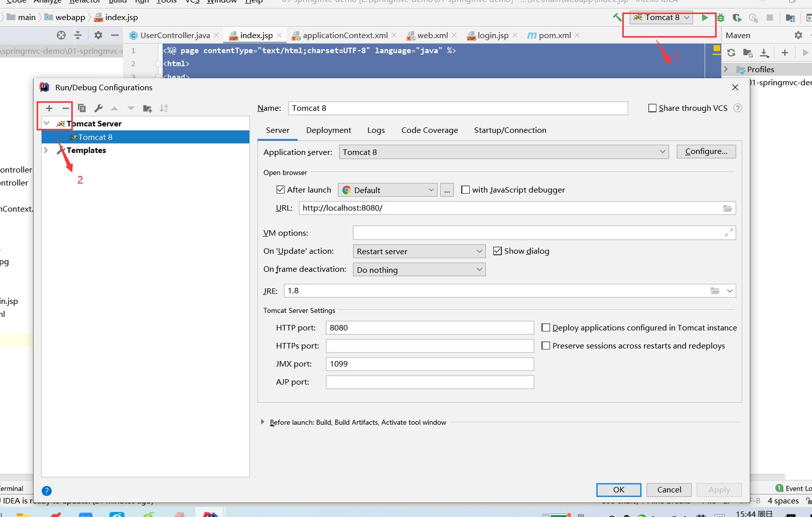812x517 pixels.
Task: Hide the project tool window
Action: [x=115, y=35]
